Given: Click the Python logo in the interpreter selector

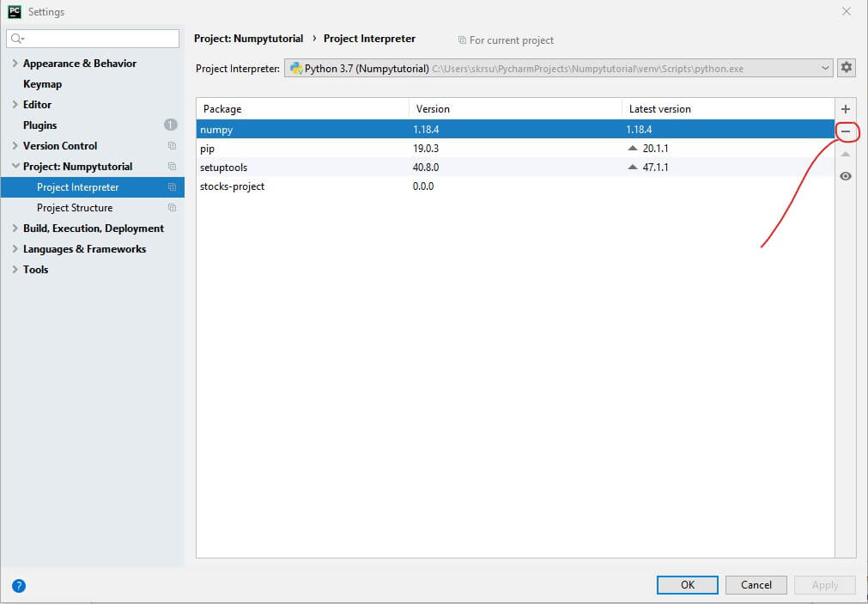Looking at the screenshot, I should click(298, 67).
